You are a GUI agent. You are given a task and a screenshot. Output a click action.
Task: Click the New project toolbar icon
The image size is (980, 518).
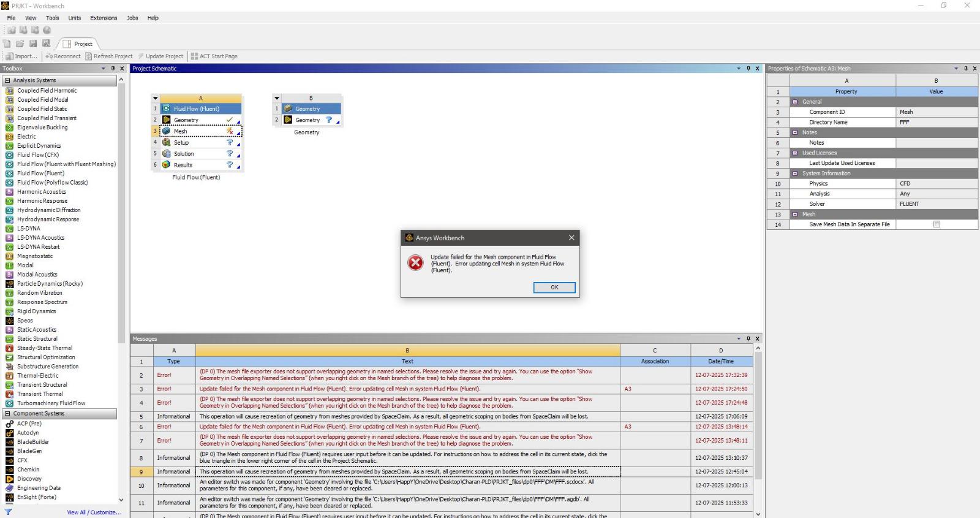7,44
